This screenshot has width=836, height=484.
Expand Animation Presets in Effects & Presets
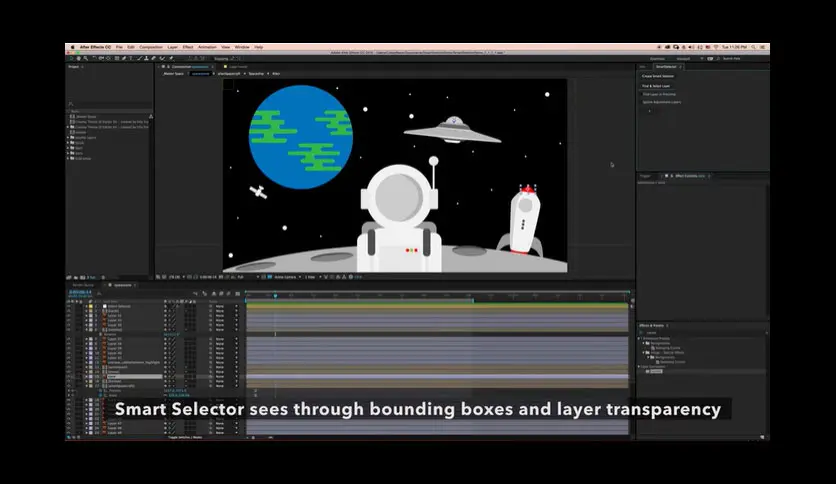[x=639, y=338]
